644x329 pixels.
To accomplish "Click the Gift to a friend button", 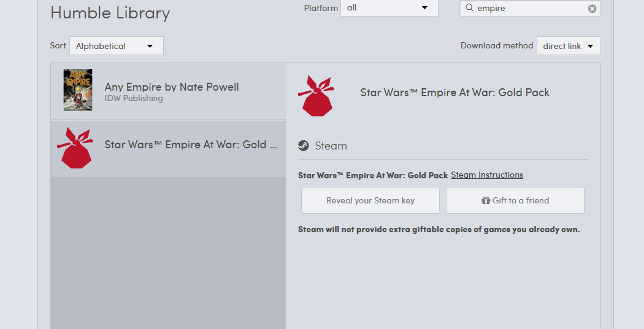I will (515, 200).
